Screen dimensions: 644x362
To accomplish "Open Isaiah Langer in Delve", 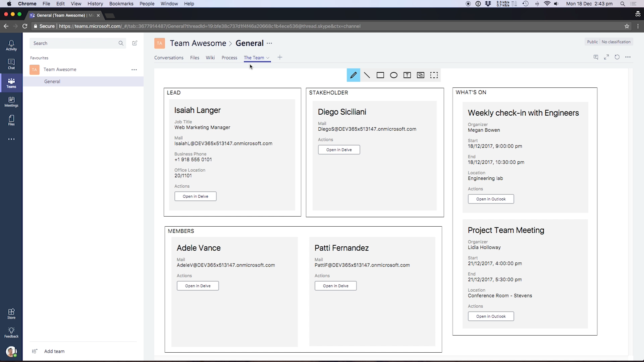I will pos(195,196).
